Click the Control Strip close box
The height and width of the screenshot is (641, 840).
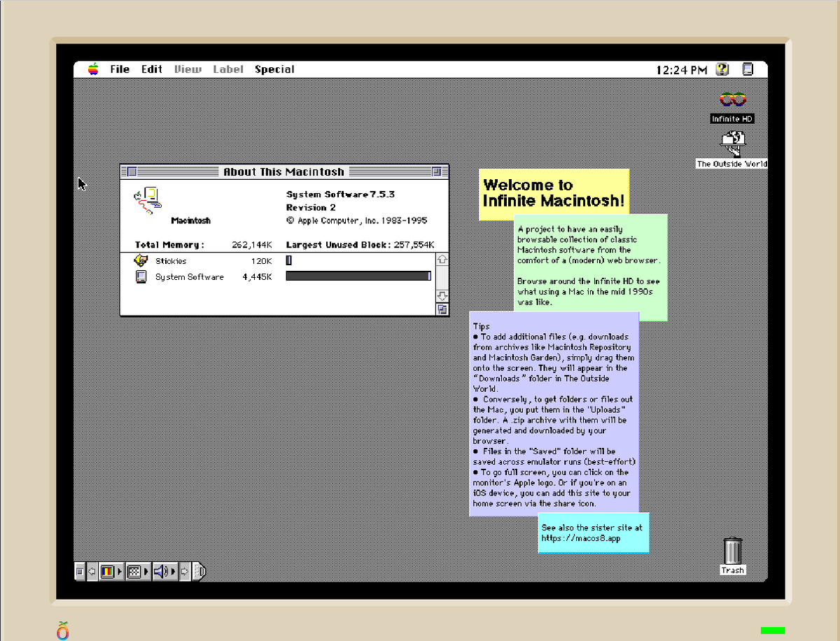(x=80, y=572)
